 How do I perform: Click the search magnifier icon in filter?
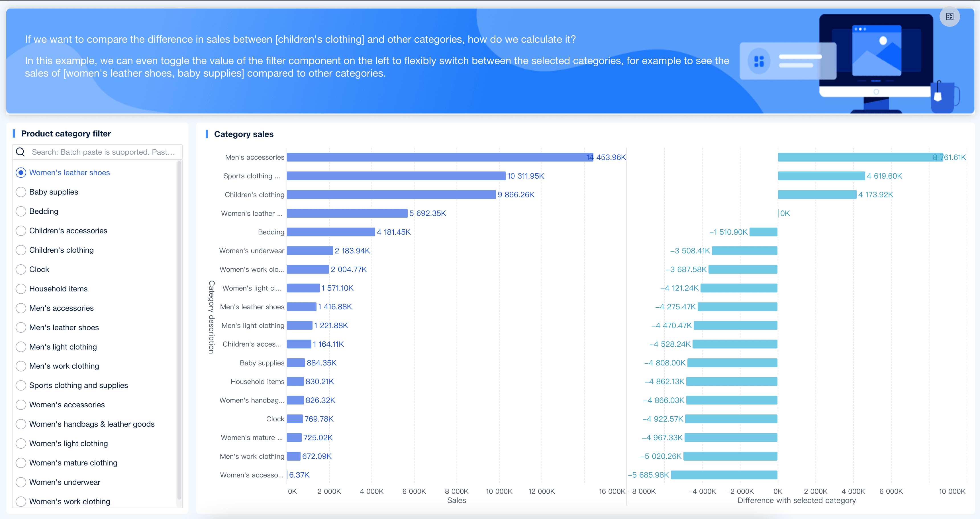click(21, 152)
